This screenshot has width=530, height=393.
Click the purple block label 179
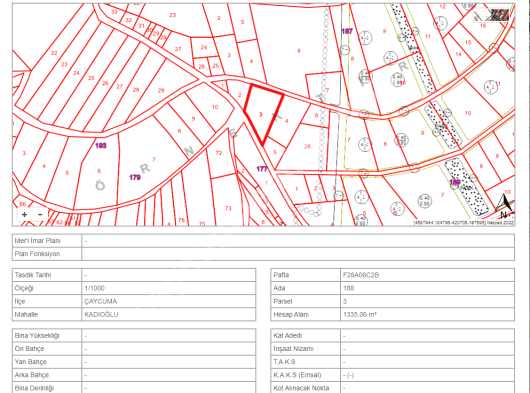[135, 177]
